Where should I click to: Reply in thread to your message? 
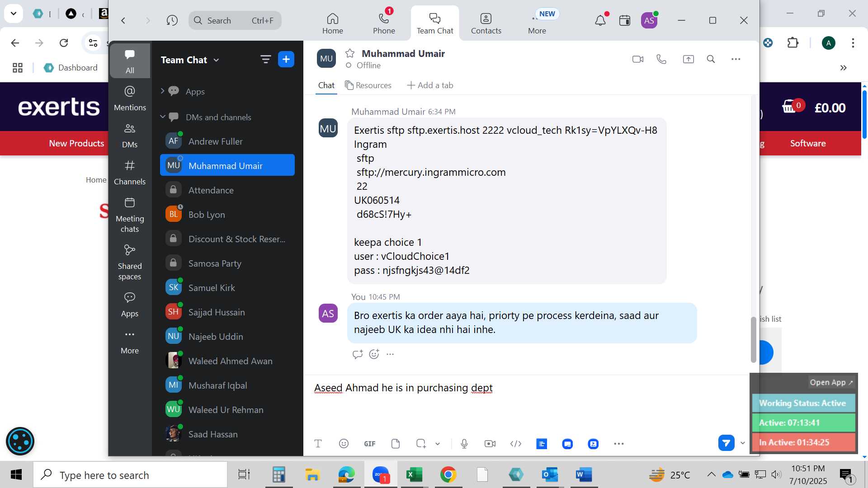tap(357, 354)
